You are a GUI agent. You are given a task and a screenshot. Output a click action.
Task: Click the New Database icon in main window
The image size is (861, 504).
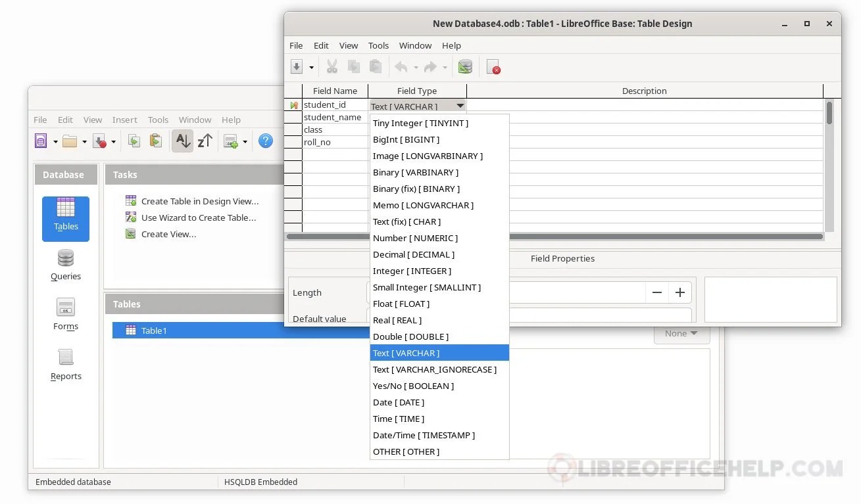coord(41,141)
